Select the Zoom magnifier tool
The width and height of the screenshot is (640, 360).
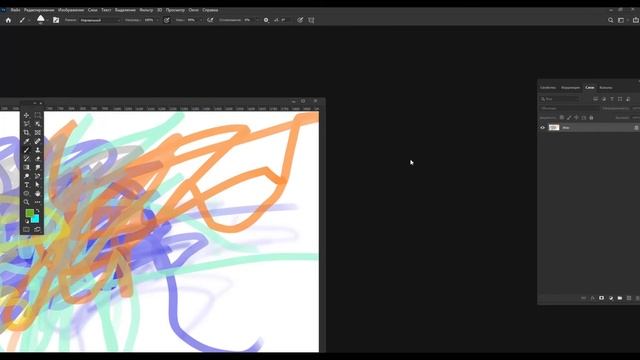tap(27, 202)
